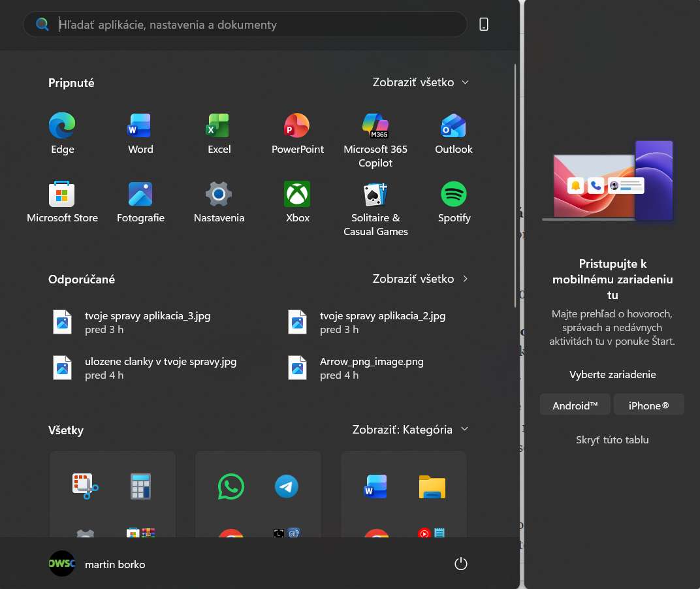Image resolution: width=700 pixels, height=589 pixels.
Task: Open Word in the third category folder
Action: coord(375,486)
